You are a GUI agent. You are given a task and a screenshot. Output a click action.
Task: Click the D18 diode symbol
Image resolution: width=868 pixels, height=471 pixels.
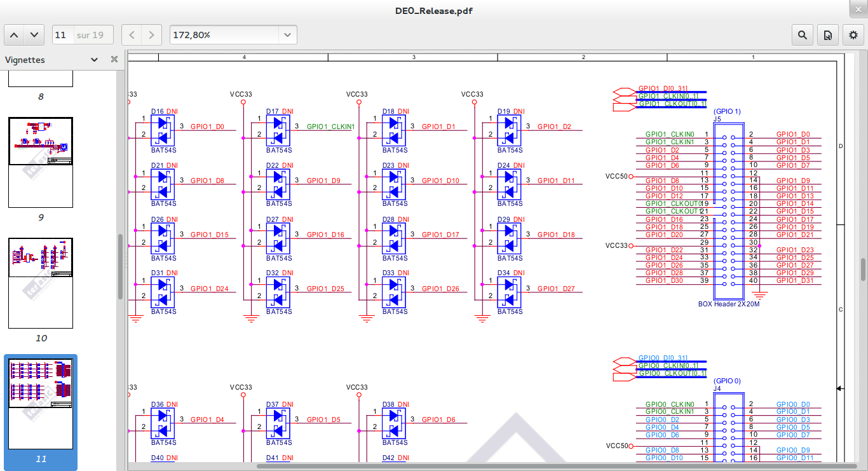pos(394,130)
